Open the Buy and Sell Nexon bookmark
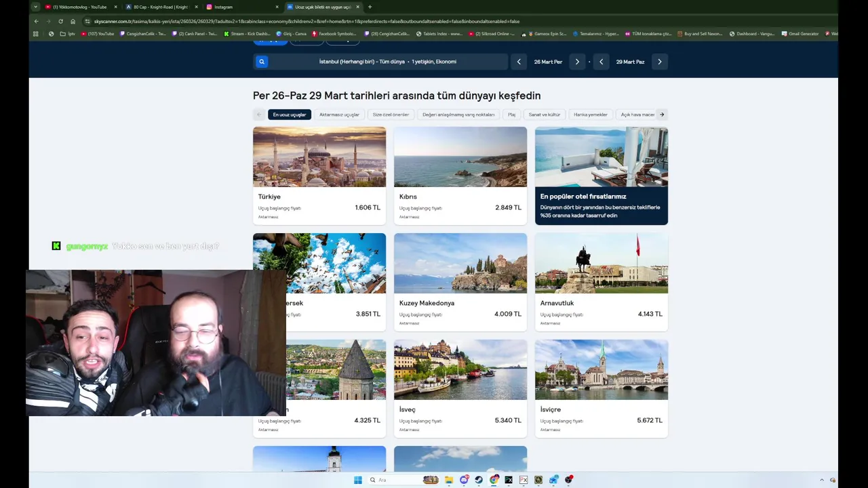This screenshot has width=868, height=488. 699,33
